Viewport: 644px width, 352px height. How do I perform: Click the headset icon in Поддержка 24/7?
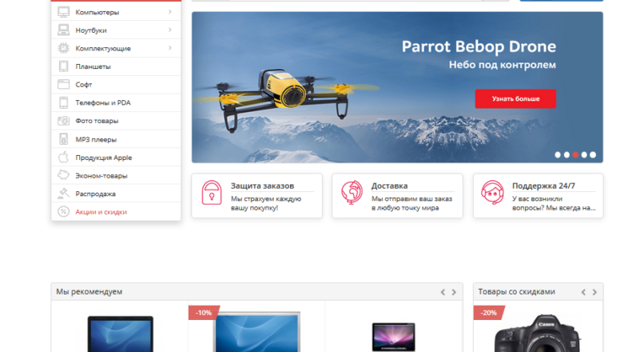tap(492, 193)
